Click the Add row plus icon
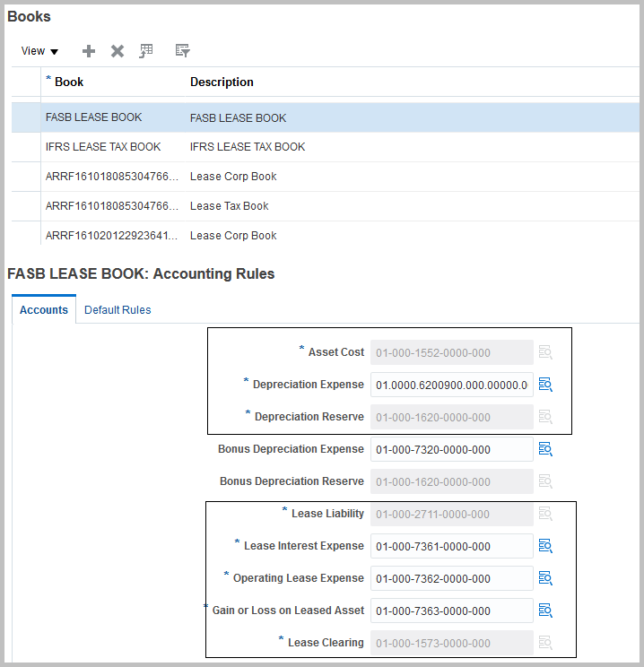The height and width of the screenshot is (667, 644). pos(89,51)
